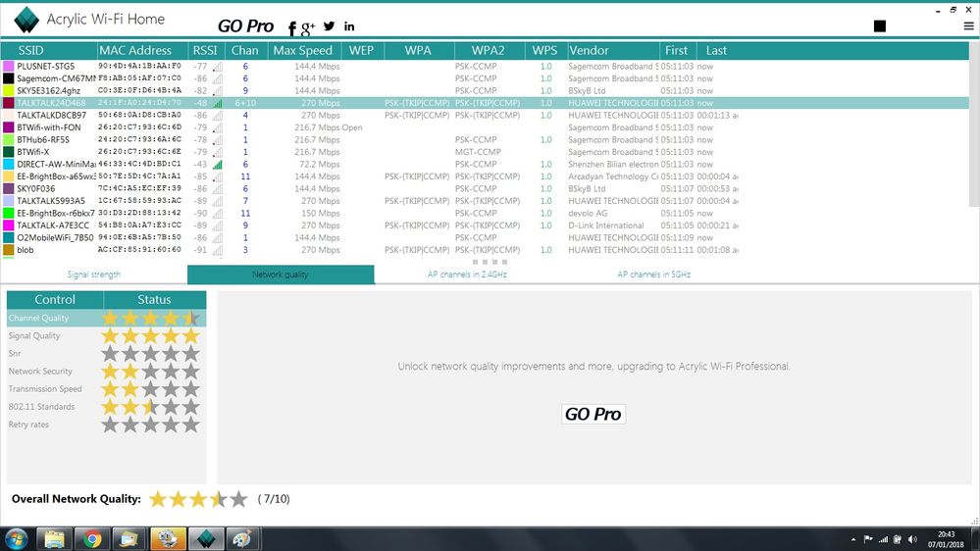Sort by First seen column header

click(x=678, y=51)
